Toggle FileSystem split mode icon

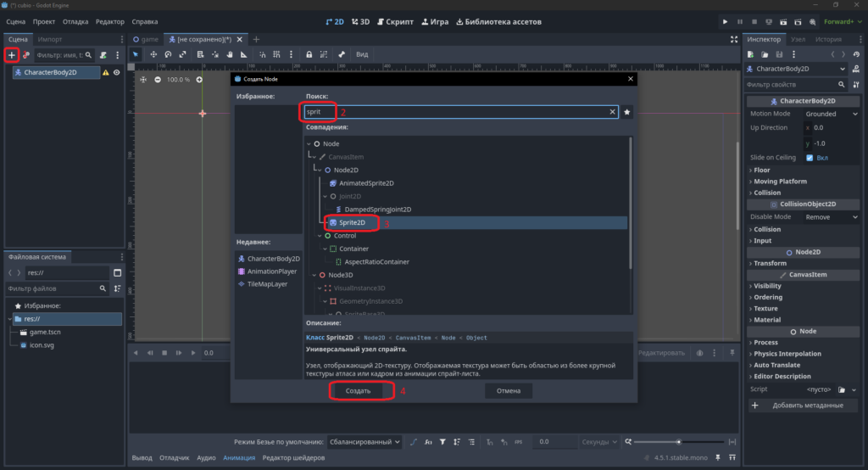(117, 272)
